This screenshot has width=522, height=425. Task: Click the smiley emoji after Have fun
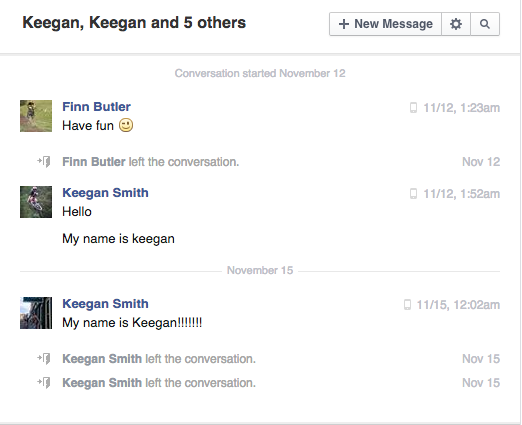tap(126, 125)
